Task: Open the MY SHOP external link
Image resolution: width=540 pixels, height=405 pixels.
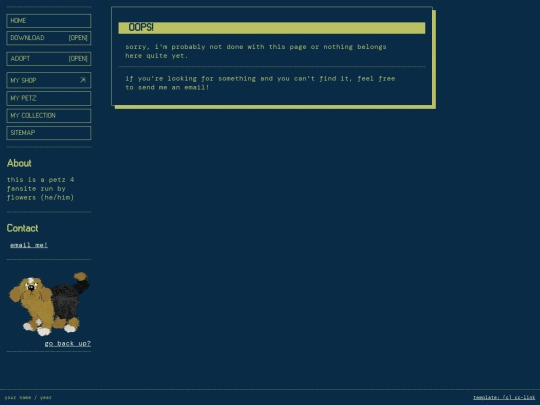Action: click(x=49, y=80)
